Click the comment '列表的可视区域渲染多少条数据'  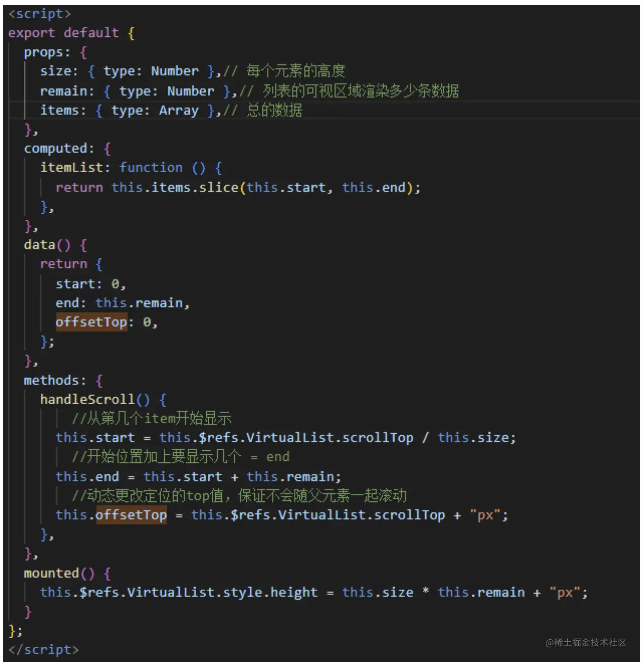coord(360,91)
